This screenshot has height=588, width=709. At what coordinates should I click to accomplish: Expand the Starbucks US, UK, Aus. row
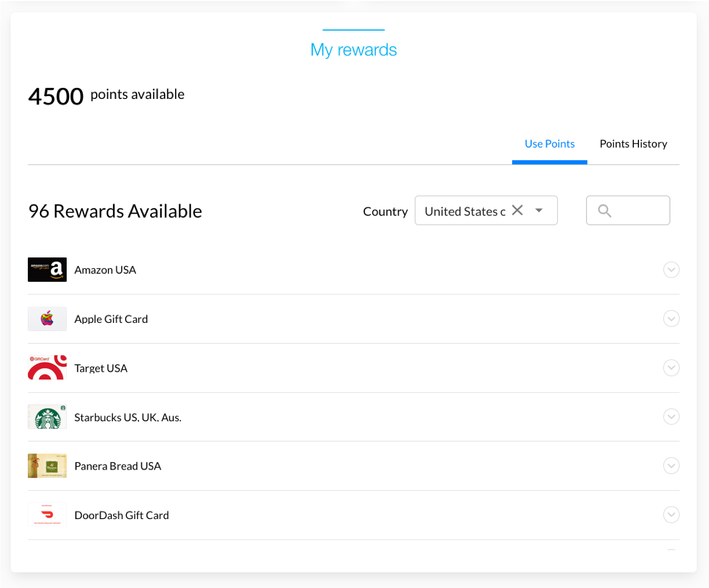click(671, 417)
